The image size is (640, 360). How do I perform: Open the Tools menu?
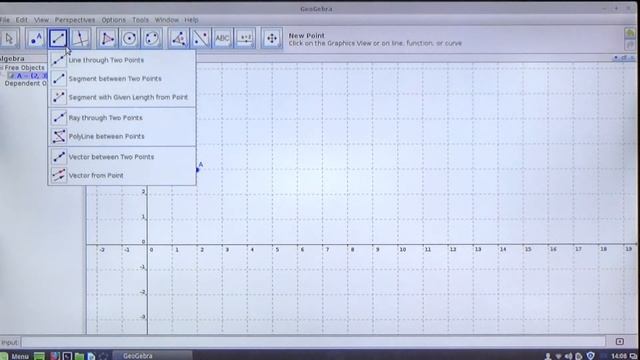tap(140, 20)
